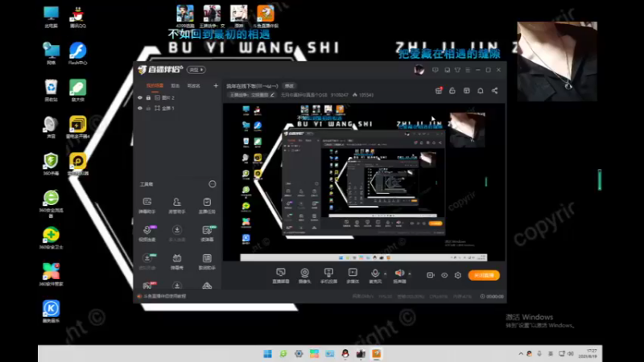This screenshot has width=644, height=362.
Task: Open the microphone volume arrow dropdown
Action: 386,274
